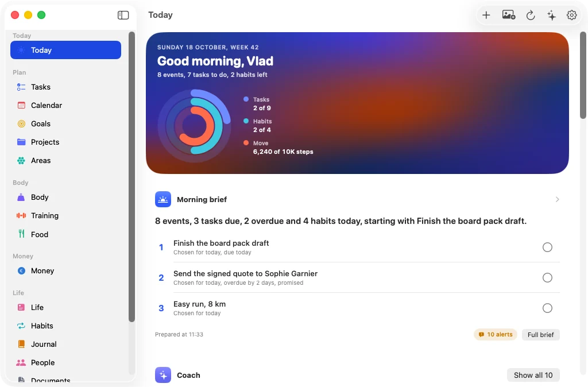The image size is (588, 387).
Task: Click the People icon in sidebar
Action: coord(21,363)
